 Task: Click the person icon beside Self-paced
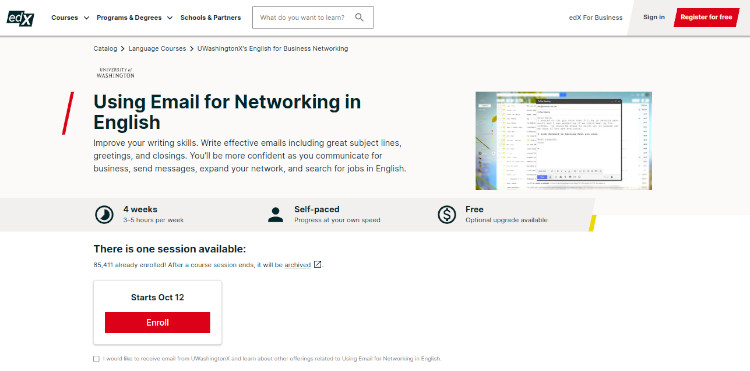[276, 215]
